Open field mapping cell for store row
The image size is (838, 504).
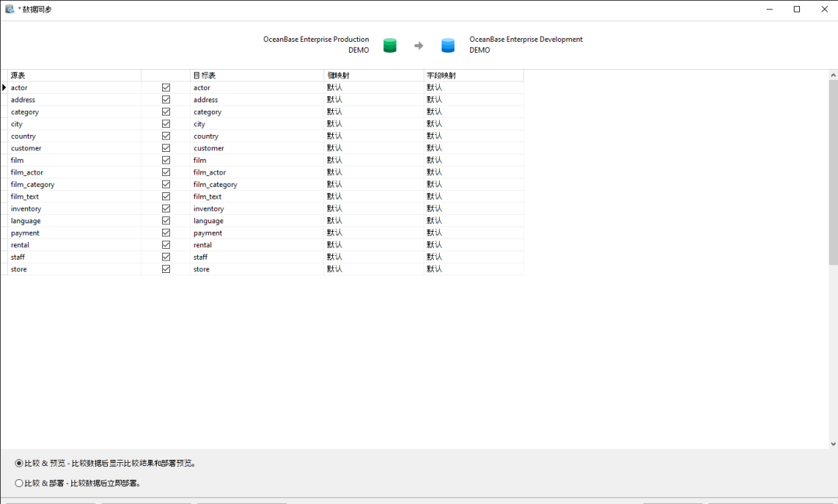click(474, 269)
